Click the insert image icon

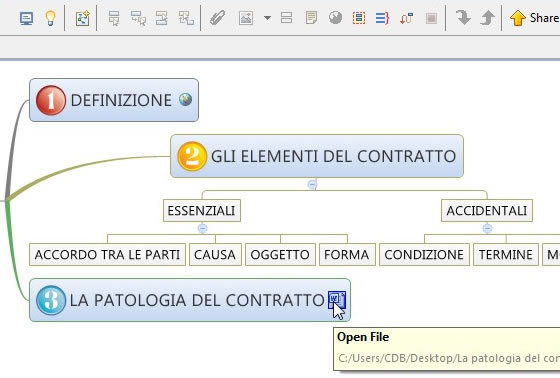[x=246, y=18]
